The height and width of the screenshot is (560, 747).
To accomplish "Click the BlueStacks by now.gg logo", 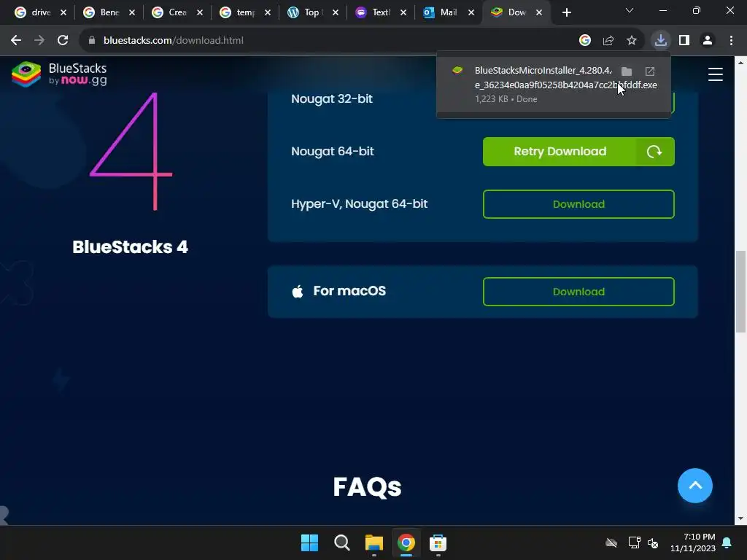I will [x=59, y=74].
